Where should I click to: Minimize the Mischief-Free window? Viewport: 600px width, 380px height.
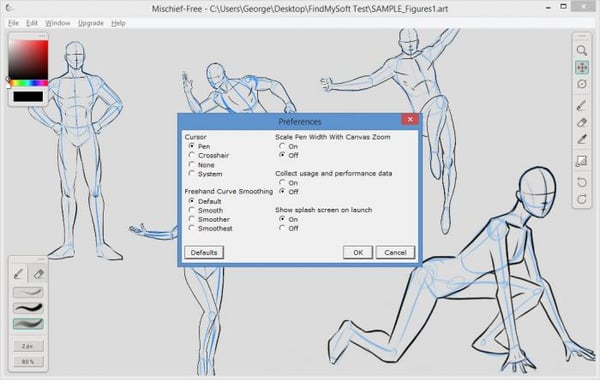tap(548, 7)
